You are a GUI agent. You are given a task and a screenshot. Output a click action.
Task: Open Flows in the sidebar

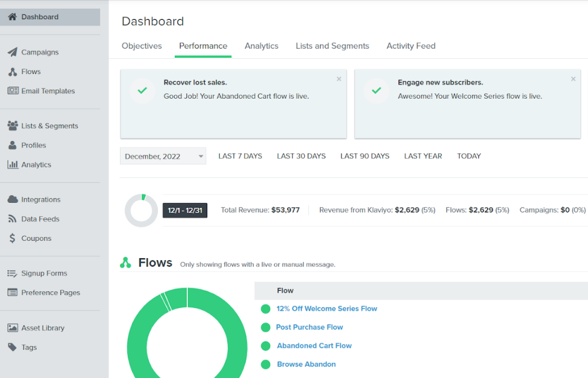pos(31,72)
